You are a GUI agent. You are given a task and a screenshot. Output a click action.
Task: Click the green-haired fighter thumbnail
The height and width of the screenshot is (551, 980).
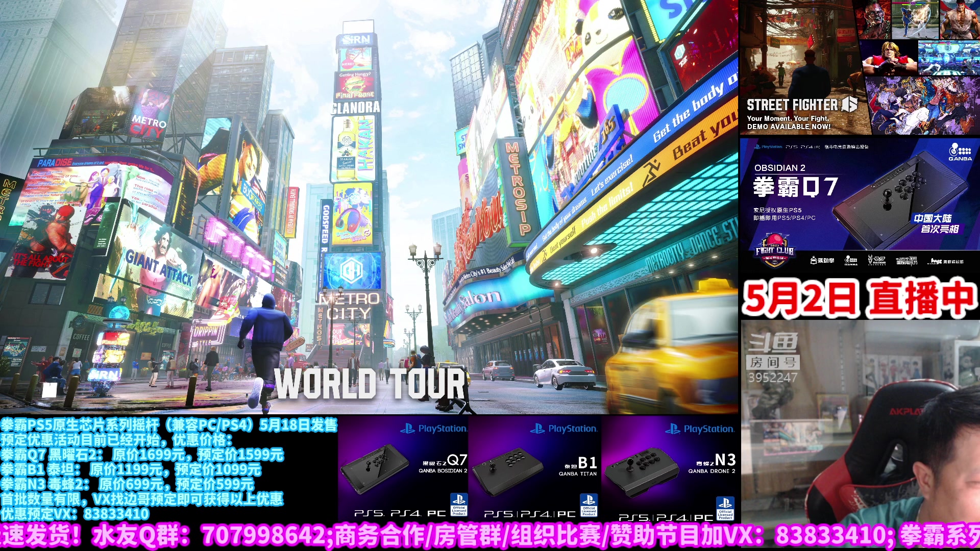coord(873,19)
